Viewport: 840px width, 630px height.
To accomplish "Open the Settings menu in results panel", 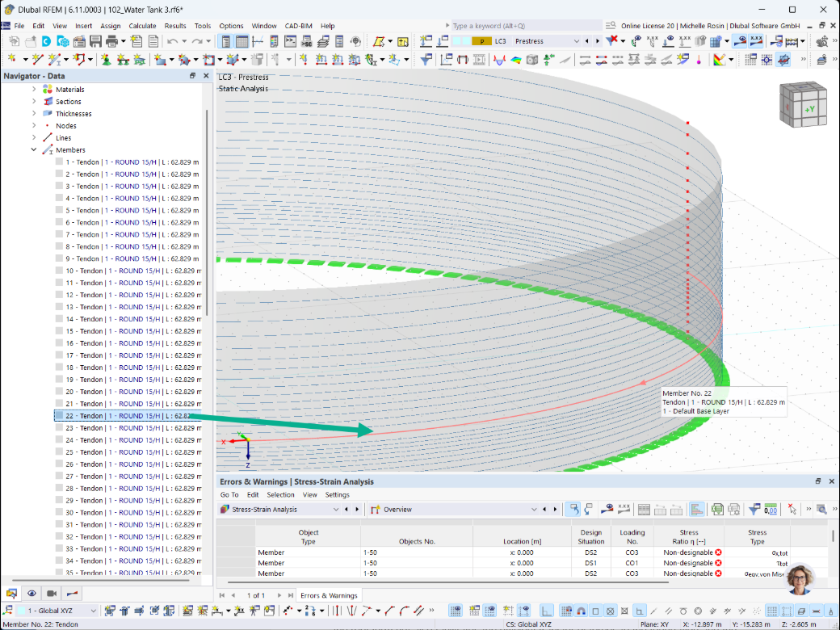I will [x=337, y=495].
